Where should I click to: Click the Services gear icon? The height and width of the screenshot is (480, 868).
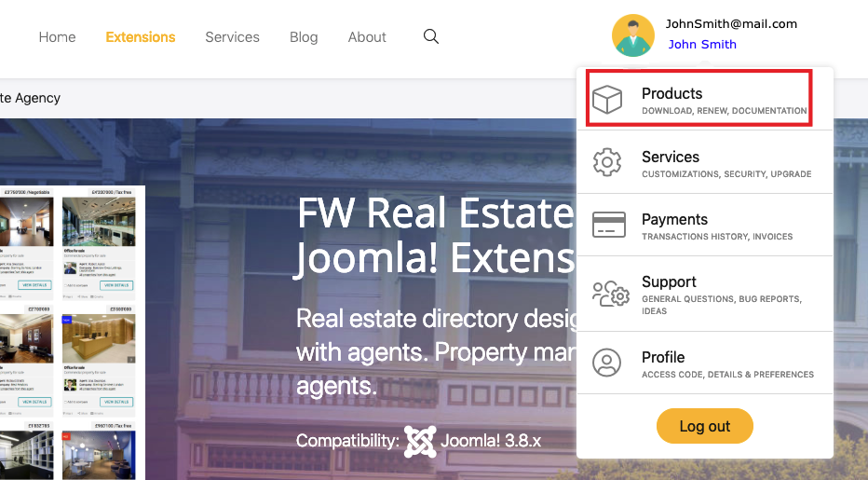point(607,162)
